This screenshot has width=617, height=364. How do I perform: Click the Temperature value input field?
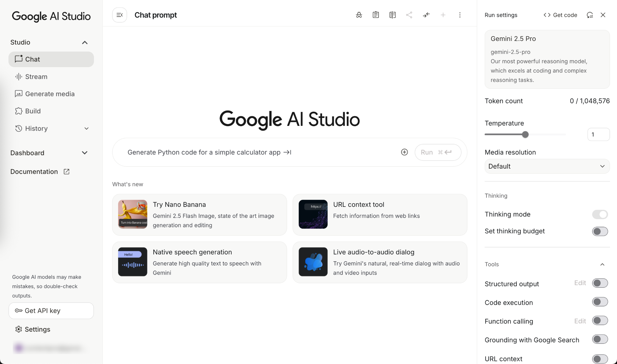point(598,134)
